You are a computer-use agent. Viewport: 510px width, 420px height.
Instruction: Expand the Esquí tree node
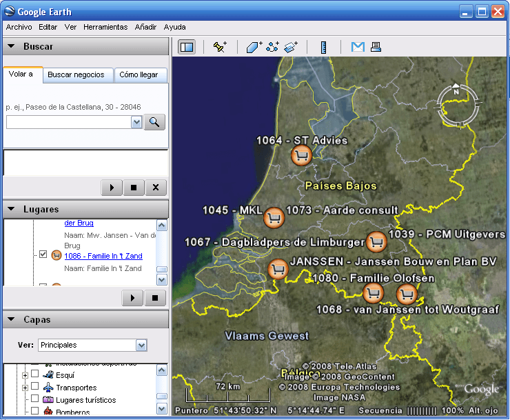coord(25,375)
